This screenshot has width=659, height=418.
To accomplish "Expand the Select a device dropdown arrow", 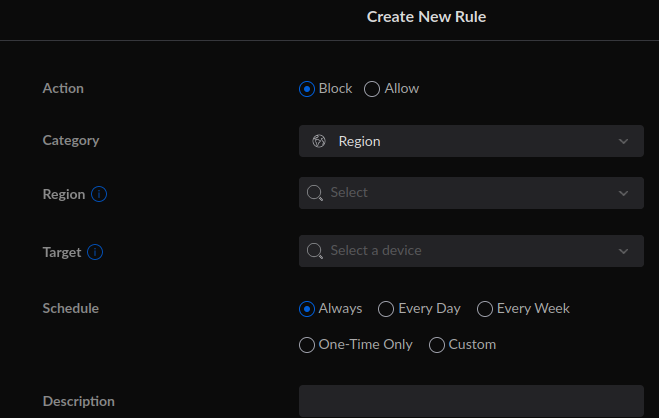I will coord(624,251).
